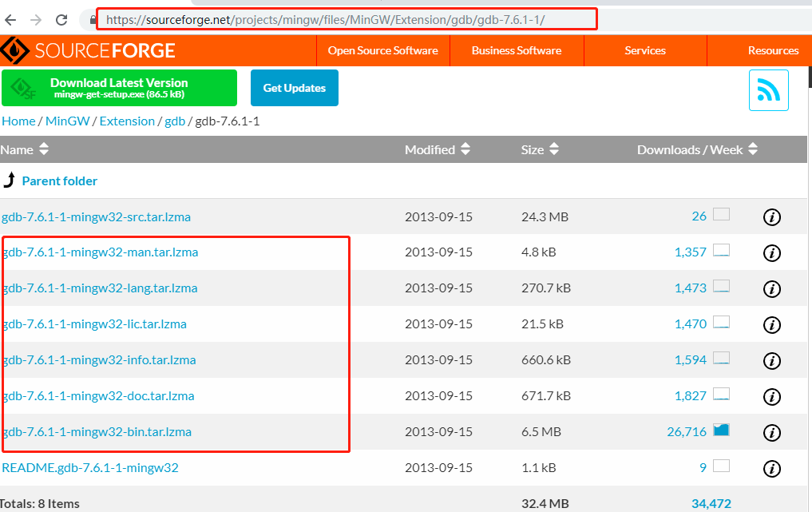Download gdb-7.6.1-1-mingw32-src.tar.lzma
Viewport: 812px width, 512px height.
point(96,216)
